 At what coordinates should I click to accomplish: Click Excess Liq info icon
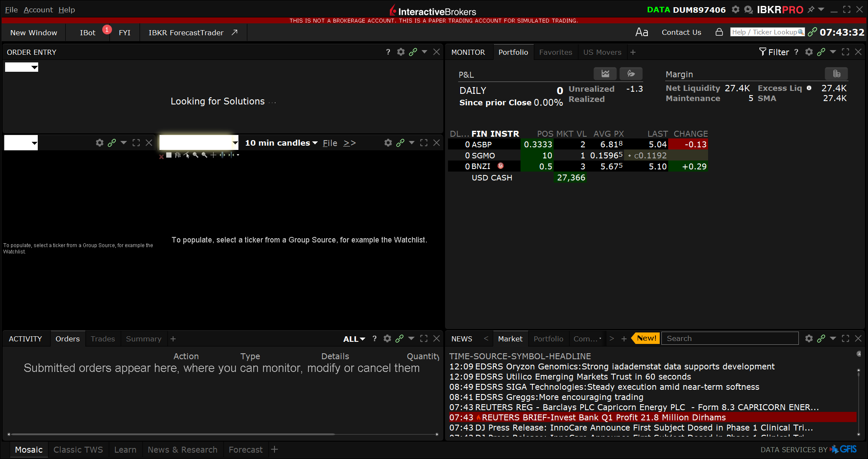[809, 88]
